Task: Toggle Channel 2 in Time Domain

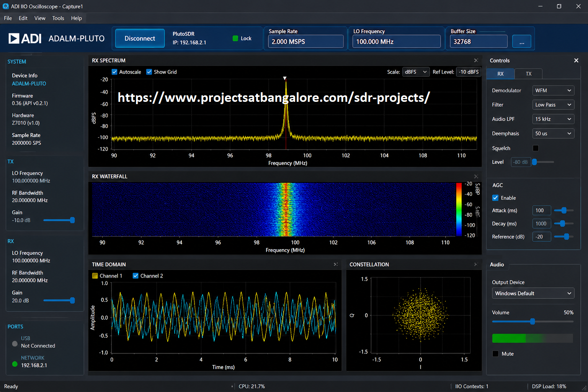Action: pos(136,276)
